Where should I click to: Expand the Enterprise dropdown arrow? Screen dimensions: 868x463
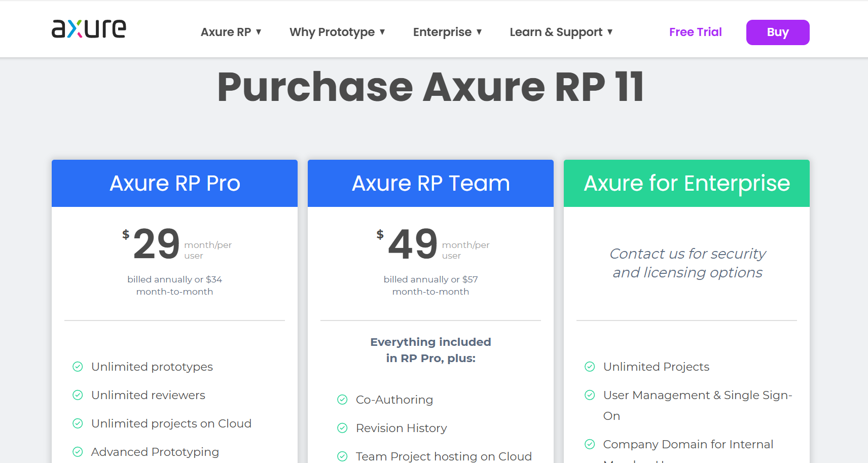479,32
